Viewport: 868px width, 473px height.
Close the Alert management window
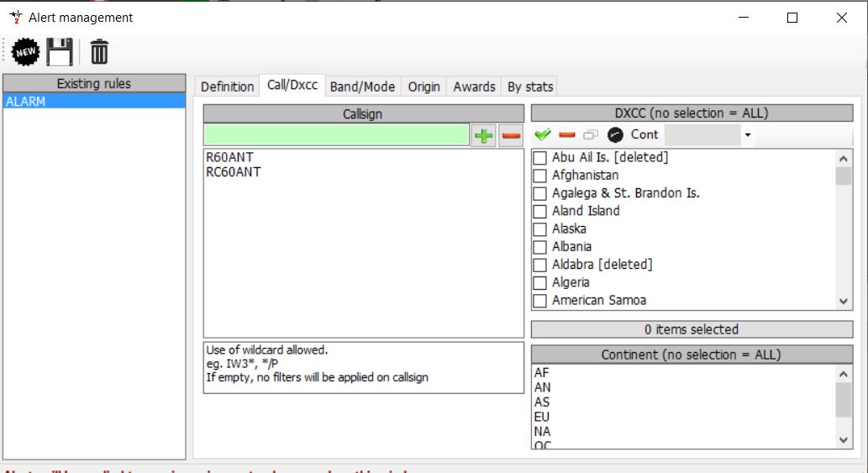click(841, 18)
